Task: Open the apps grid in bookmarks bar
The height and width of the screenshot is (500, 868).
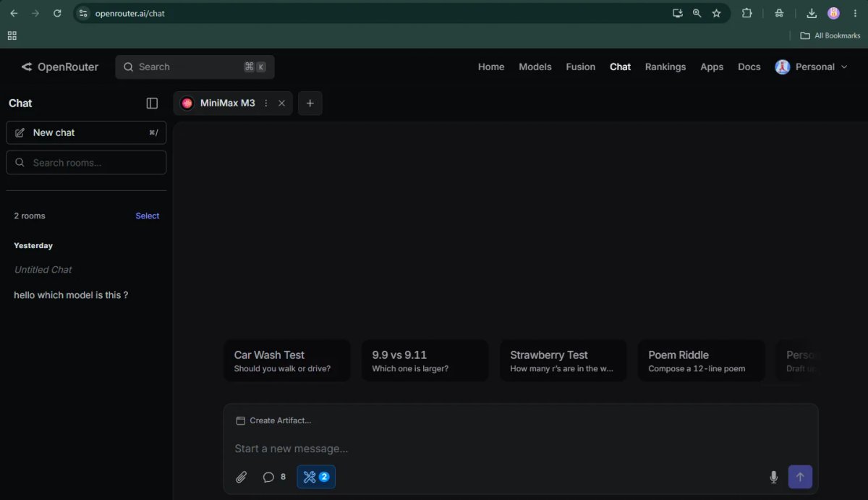Action: click(x=12, y=35)
